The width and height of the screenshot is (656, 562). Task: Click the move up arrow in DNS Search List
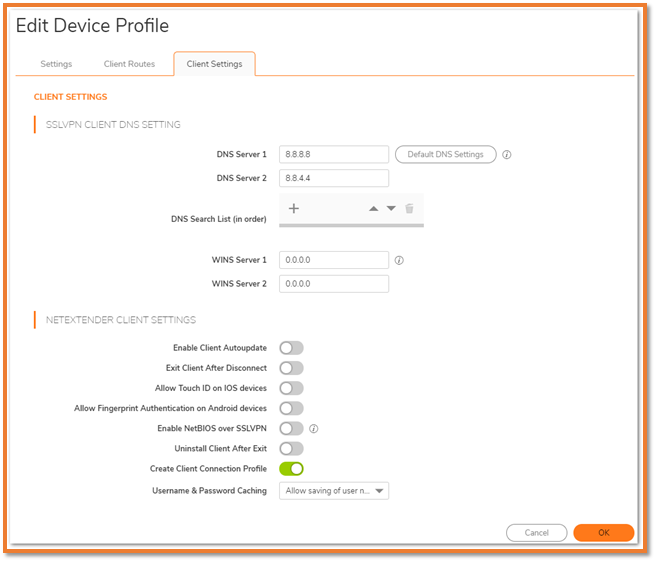[x=374, y=209]
